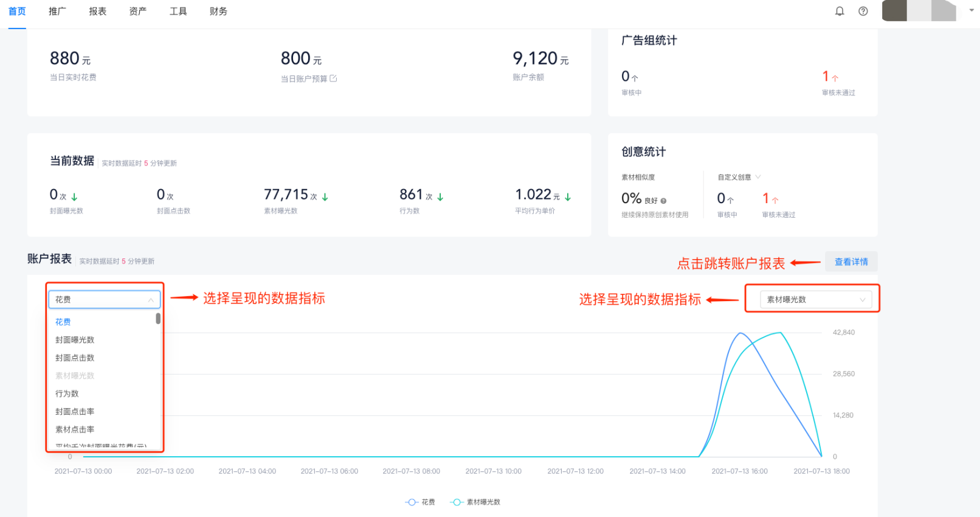Viewport: 980px width, 517px height.
Task: Click the 查看详情 button
Action: (x=851, y=262)
